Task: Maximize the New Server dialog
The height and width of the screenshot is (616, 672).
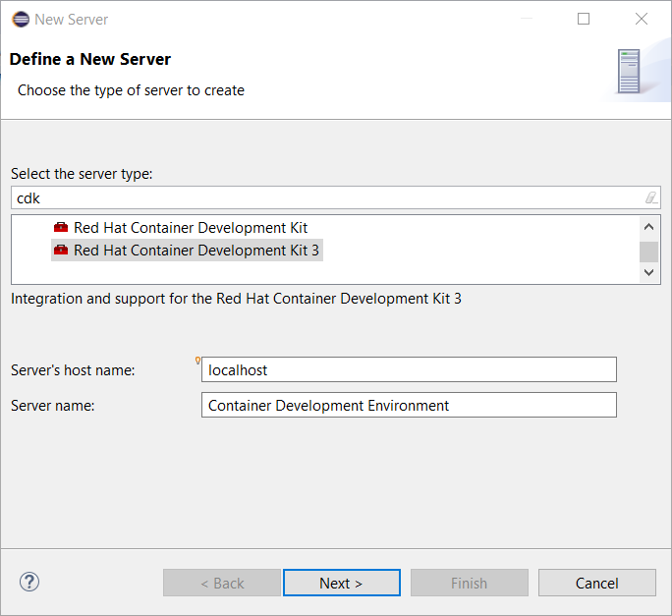Action: [x=584, y=19]
